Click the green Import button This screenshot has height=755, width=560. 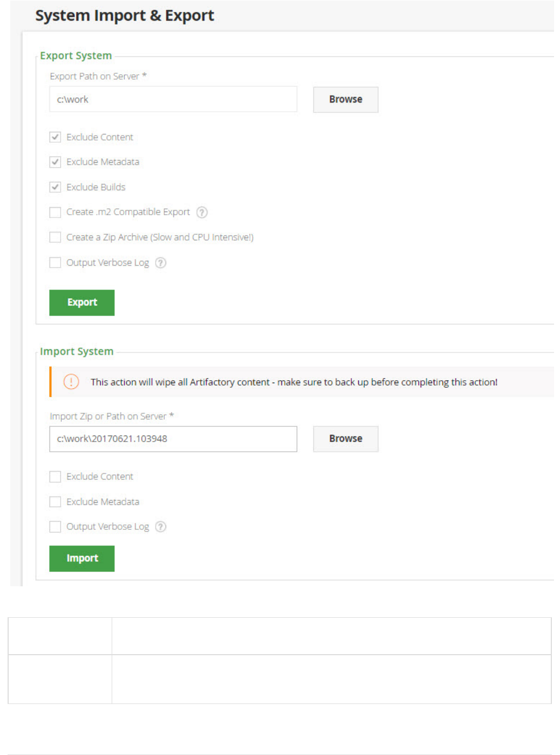tap(82, 559)
